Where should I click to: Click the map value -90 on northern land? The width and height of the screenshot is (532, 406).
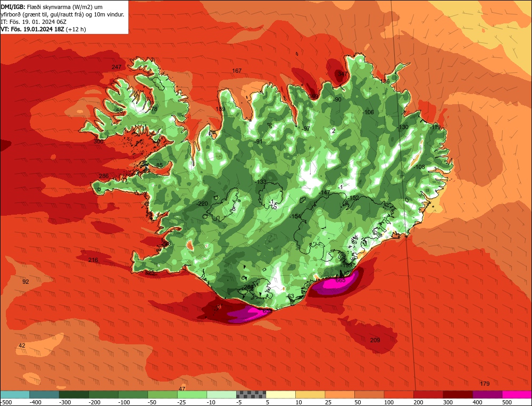click(337, 99)
